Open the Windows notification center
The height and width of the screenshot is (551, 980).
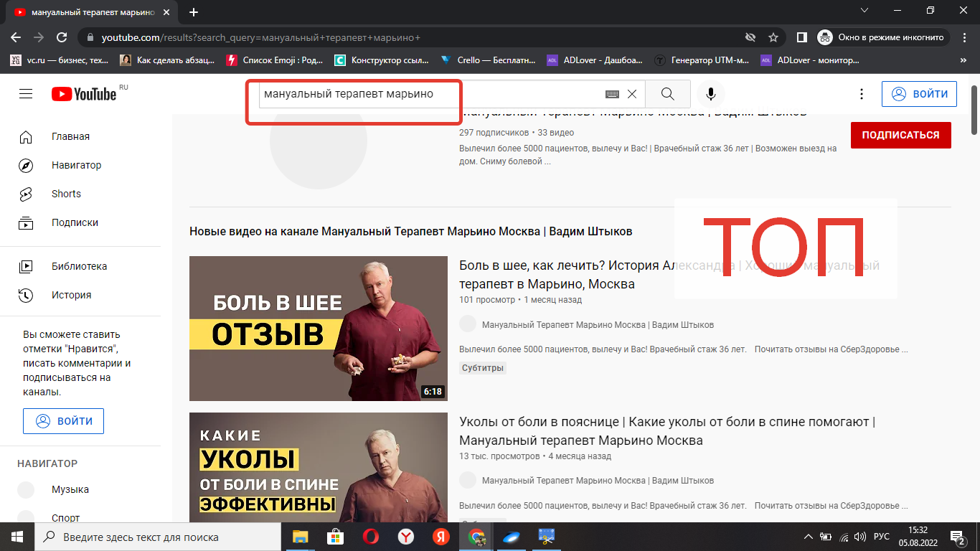tap(957, 537)
